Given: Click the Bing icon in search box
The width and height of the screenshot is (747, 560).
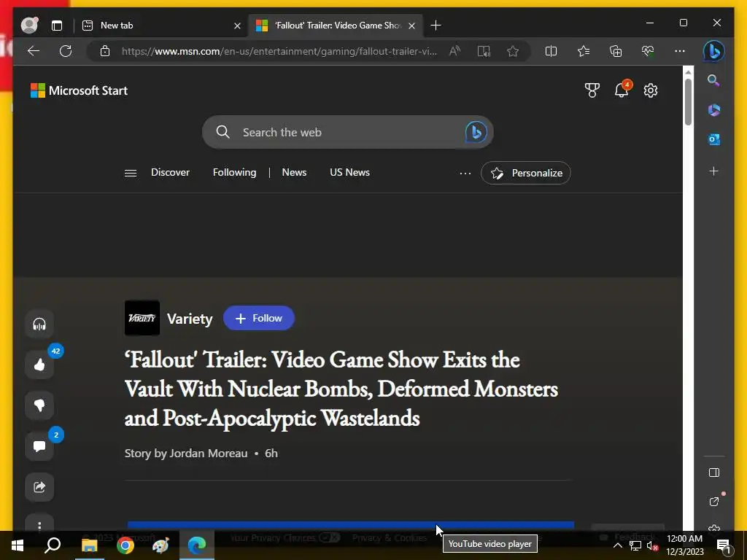Looking at the screenshot, I should pos(476,132).
